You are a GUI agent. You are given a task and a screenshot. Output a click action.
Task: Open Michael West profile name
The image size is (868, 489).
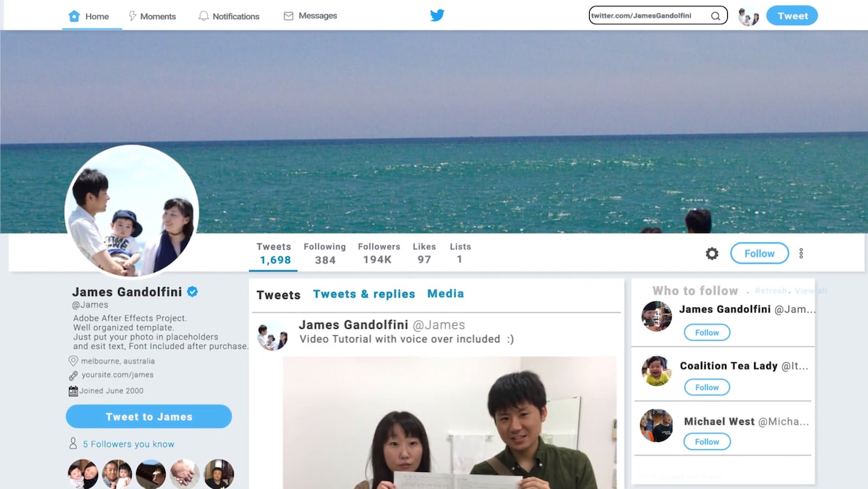point(719,421)
